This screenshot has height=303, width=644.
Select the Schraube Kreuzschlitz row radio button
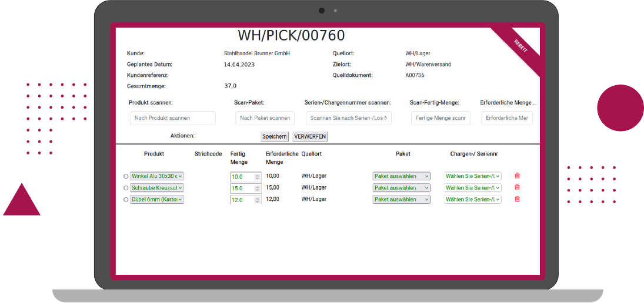126,188
